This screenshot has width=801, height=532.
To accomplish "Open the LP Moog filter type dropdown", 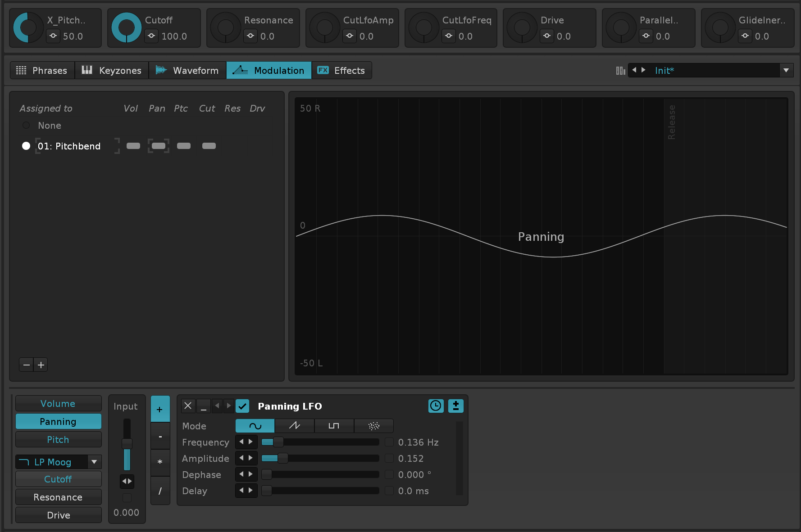I will 94,462.
